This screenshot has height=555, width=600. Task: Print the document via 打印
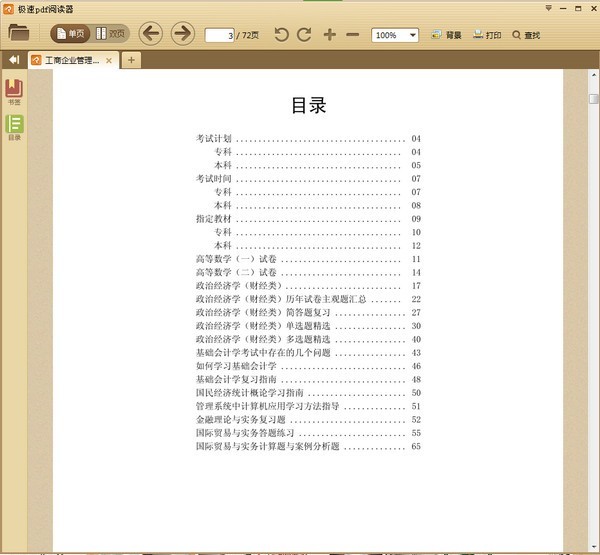487,35
